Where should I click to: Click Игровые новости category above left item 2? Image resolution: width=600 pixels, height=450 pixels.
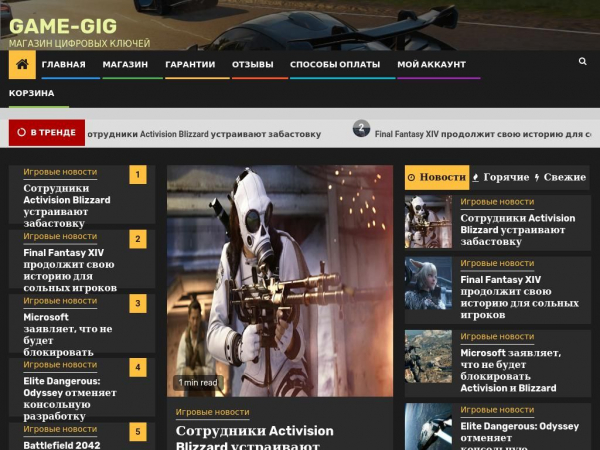[60, 236]
